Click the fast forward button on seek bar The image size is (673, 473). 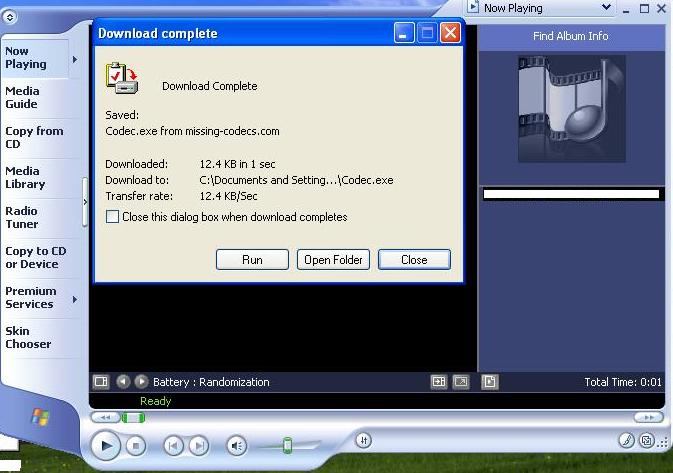tap(648, 417)
